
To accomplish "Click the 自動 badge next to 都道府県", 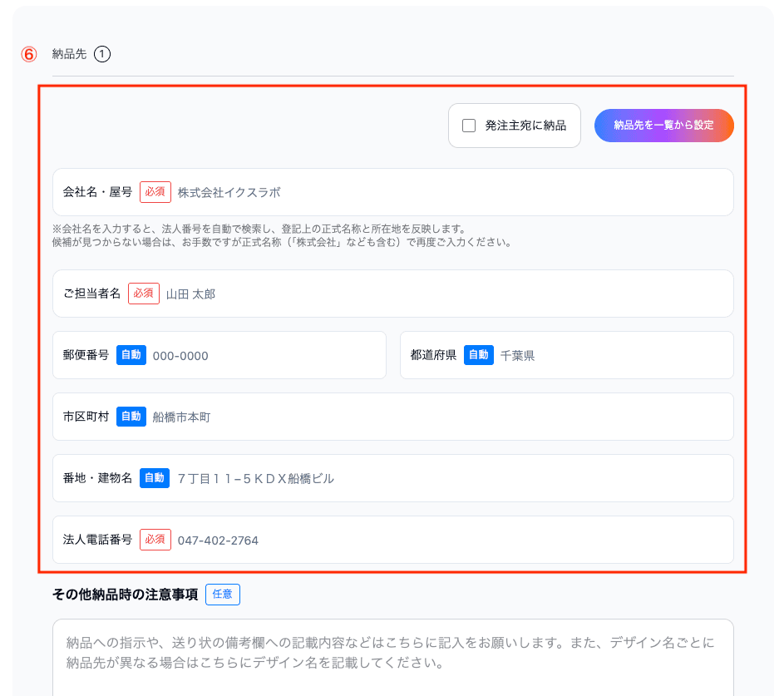I will tap(478, 355).
